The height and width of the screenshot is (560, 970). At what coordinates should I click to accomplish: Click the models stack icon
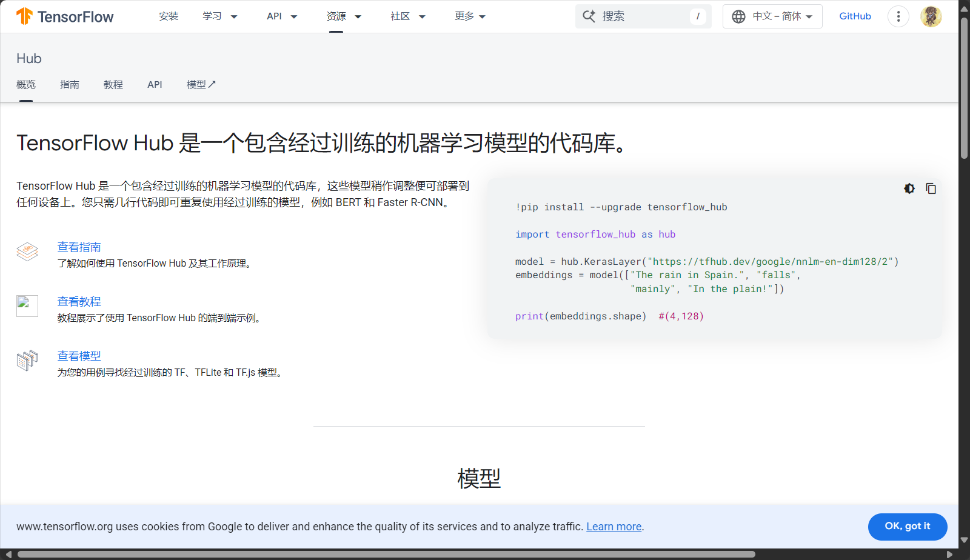click(x=27, y=361)
